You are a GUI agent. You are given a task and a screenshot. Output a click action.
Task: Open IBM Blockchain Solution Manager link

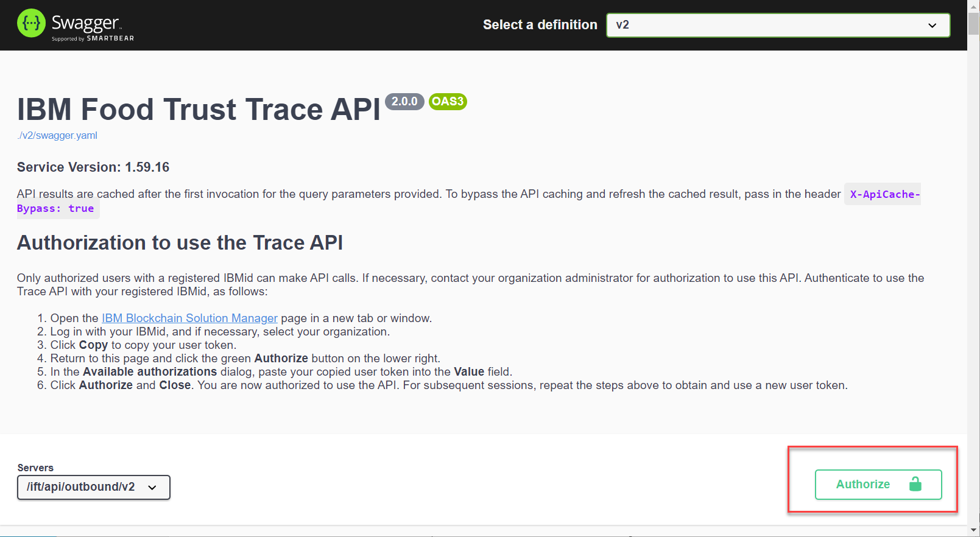tap(189, 318)
